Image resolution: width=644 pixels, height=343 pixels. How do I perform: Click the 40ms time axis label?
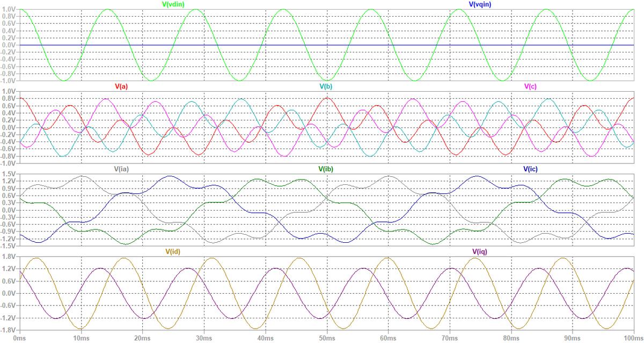[x=265, y=339]
